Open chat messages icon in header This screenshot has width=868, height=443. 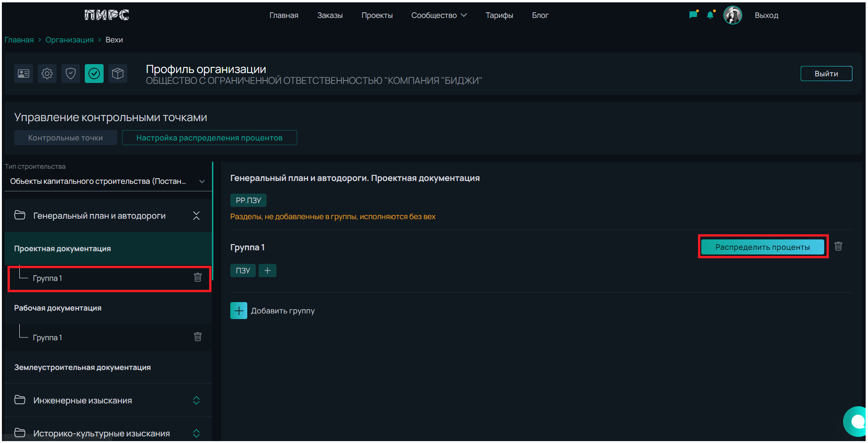click(693, 15)
